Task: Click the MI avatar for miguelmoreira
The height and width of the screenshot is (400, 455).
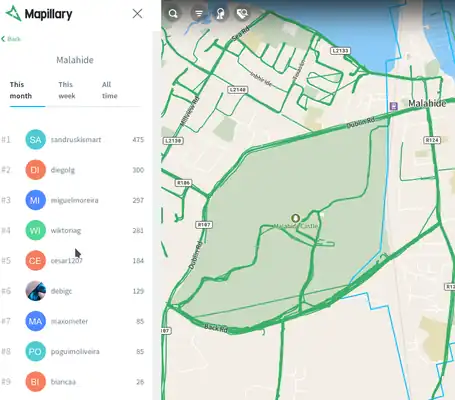Action: (35, 200)
